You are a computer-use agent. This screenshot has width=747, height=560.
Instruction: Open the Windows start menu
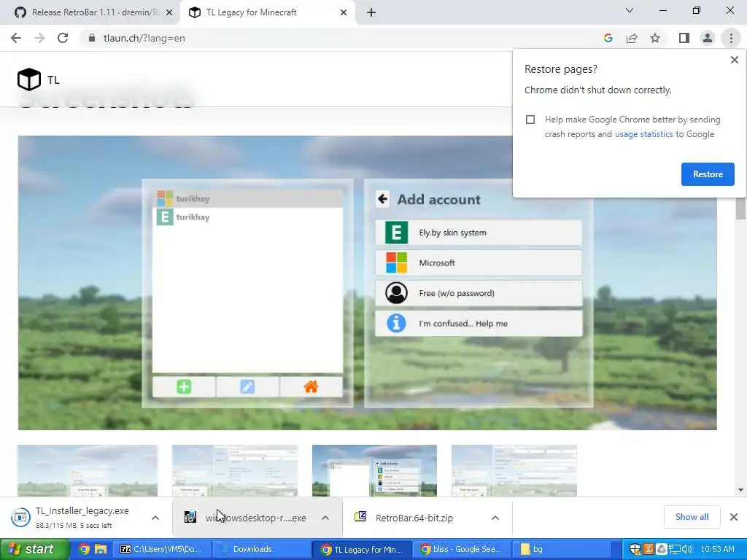(x=34, y=550)
